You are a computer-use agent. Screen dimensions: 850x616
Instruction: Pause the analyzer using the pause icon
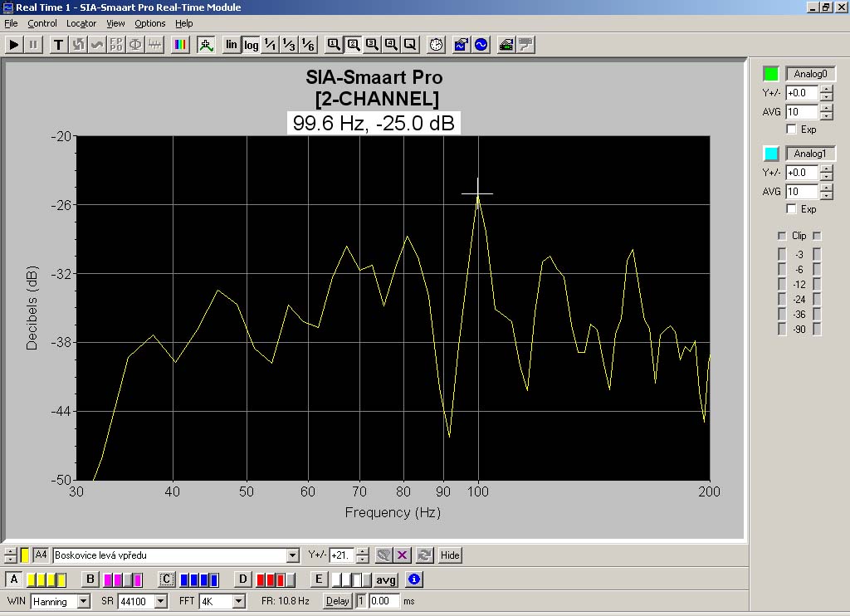click(33, 45)
